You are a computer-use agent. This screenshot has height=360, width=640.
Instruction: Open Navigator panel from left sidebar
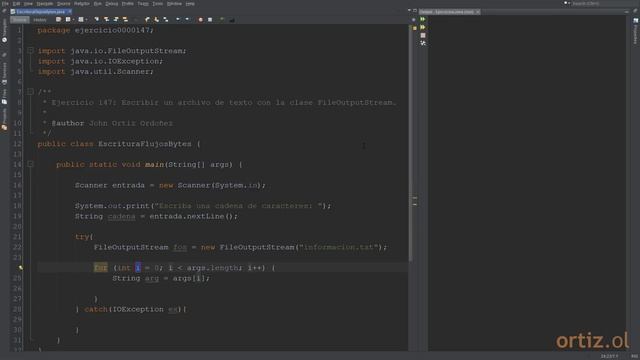coord(4,31)
